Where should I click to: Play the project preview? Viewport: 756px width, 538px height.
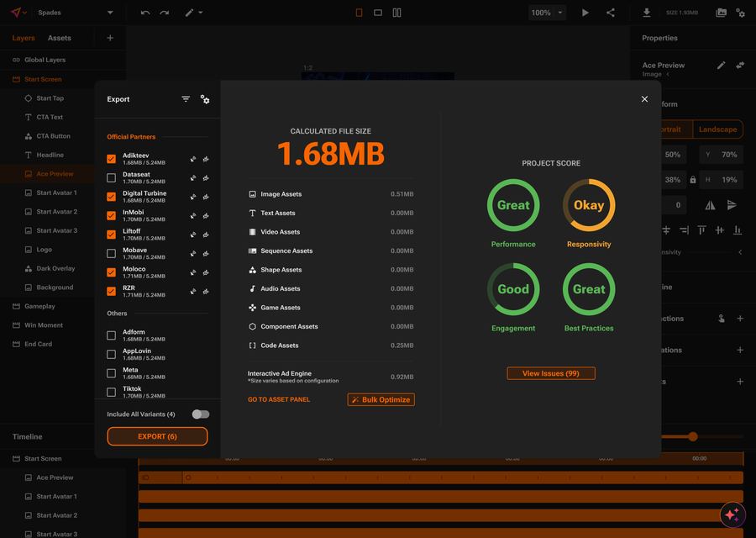585,13
